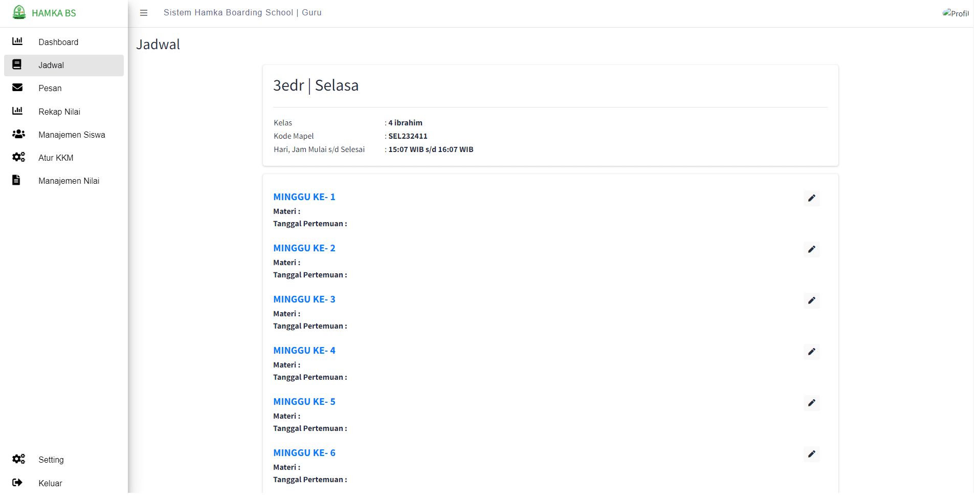This screenshot has width=980, height=498.
Task: Open the MINGGU KE- 6 link
Action: click(304, 453)
